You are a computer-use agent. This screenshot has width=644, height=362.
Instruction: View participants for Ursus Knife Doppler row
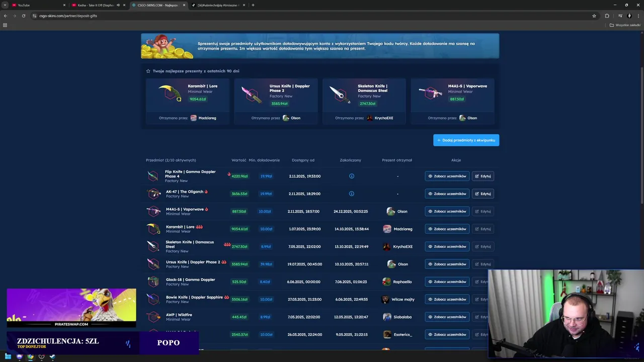point(447,264)
